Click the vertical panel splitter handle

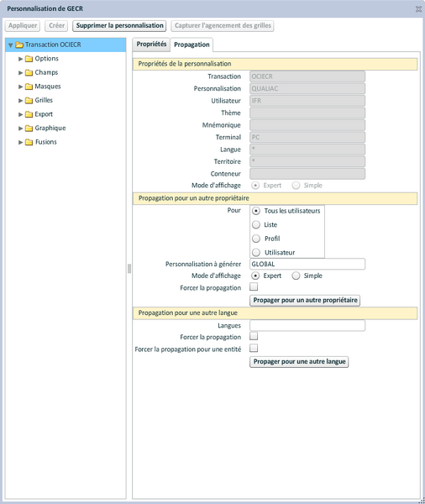[x=129, y=269]
